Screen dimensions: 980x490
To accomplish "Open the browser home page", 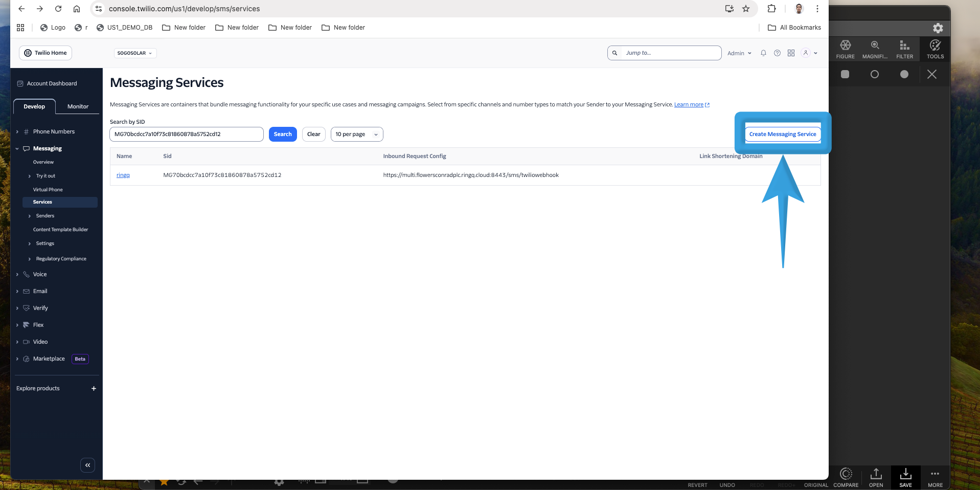I will [x=77, y=9].
